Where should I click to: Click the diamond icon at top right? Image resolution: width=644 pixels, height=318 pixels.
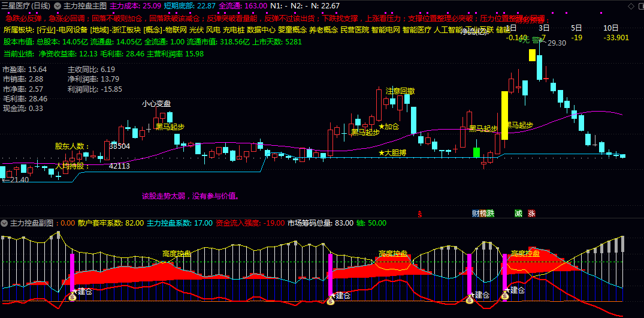631,6
